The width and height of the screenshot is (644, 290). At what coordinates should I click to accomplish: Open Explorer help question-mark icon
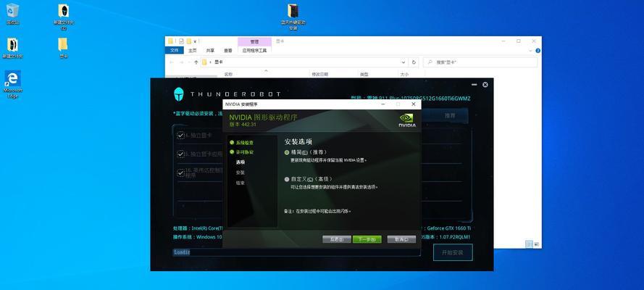pyautogui.click(x=538, y=51)
